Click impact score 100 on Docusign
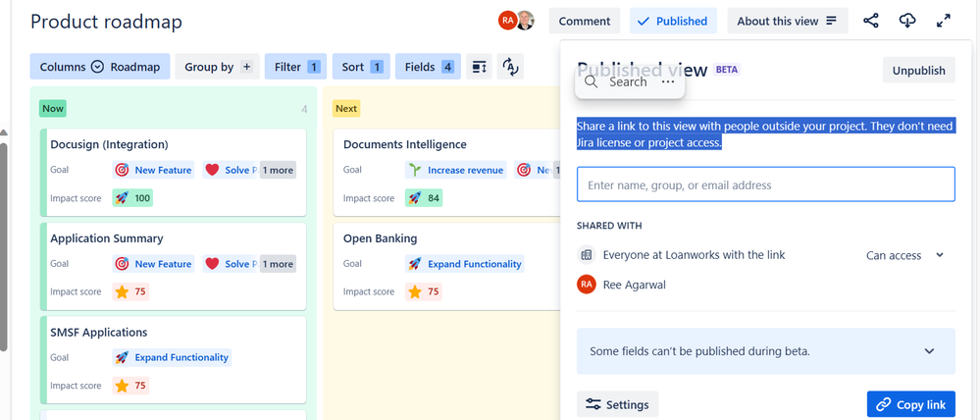980x420 pixels. 132,198
